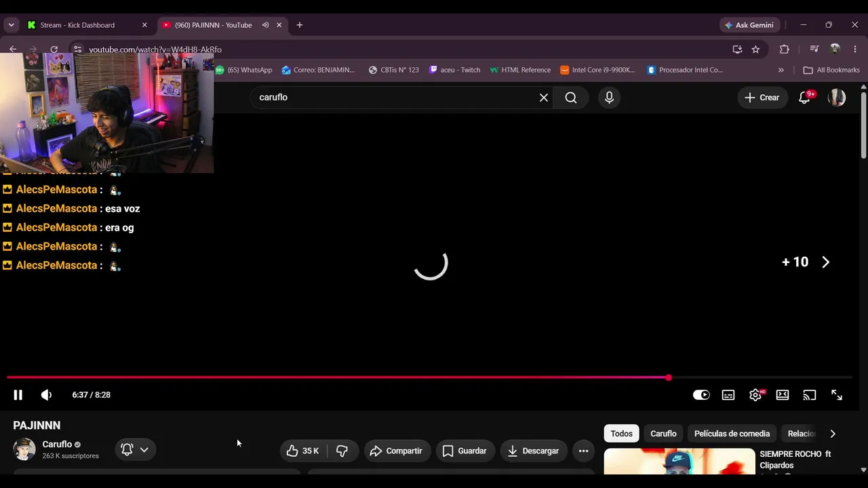This screenshot has height=488, width=868.
Task: Open the (65) WhatsApp bookmark
Action: click(244, 70)
